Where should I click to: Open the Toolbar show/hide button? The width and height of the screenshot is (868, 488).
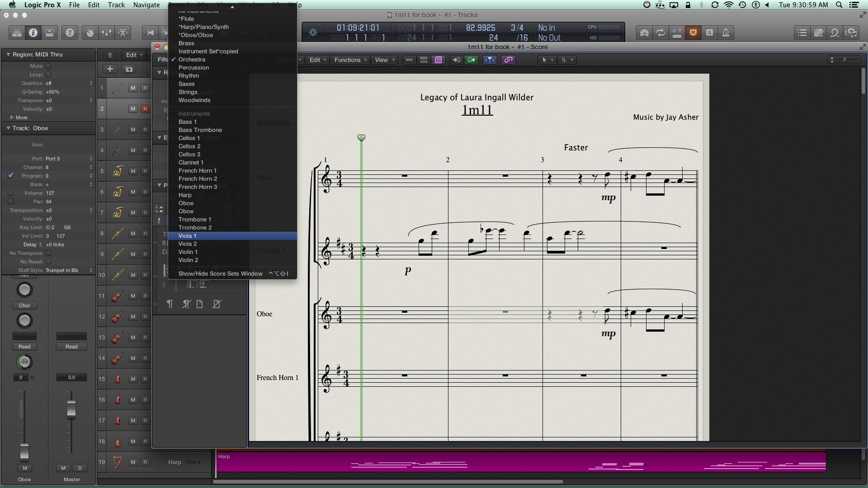(49, 33)
